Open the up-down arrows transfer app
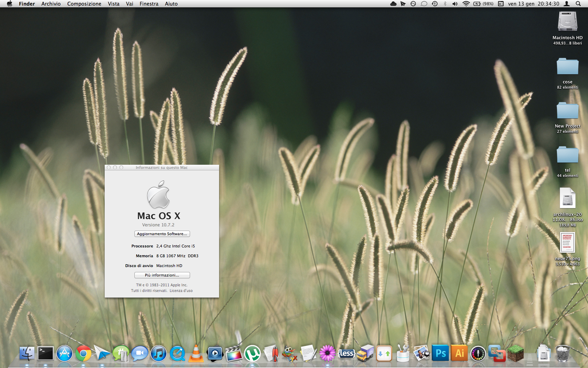Viewport: 588px width, 368px height. pyautogui.click(x=384, y=353)
